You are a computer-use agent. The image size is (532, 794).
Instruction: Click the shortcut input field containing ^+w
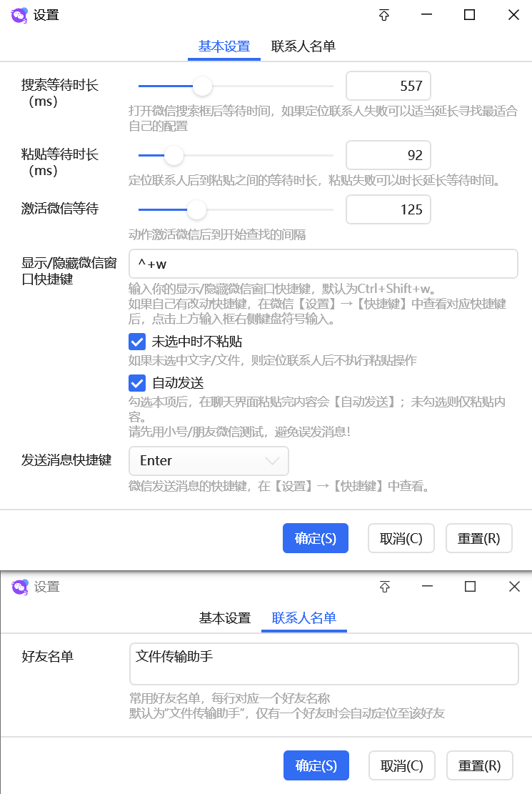(x=323, y=264)
